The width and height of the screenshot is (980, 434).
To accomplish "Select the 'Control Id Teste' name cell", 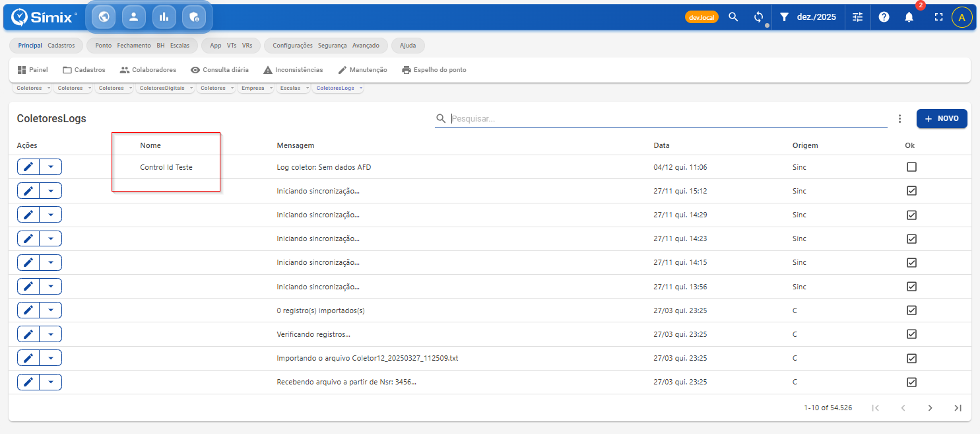I will click(x=166, y=167).
